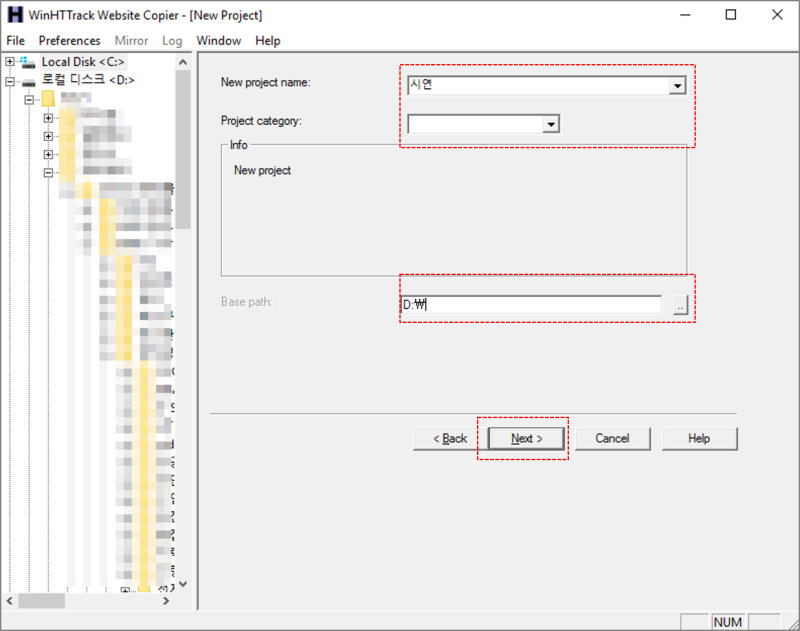Open the Help menu in the menu bar
The image size is (800, 631).
click(268, 41)
